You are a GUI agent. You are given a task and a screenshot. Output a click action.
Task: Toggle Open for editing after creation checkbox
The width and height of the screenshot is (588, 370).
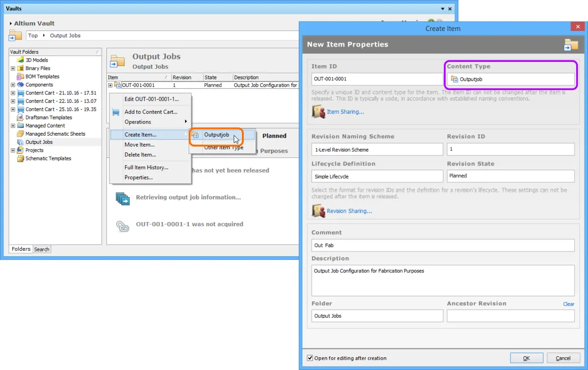[x=310, y=358]
